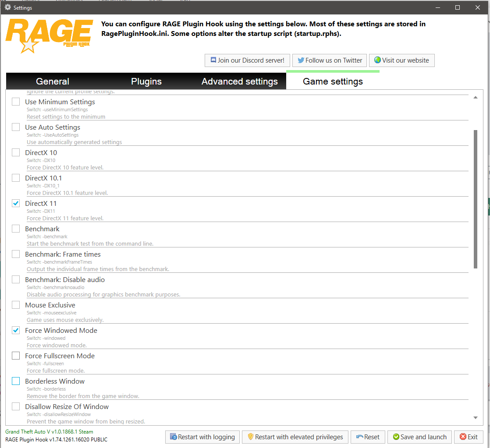490x448 pixels.
Task: Click Restart with elevated privileges
Action: (x=295, y=437)
